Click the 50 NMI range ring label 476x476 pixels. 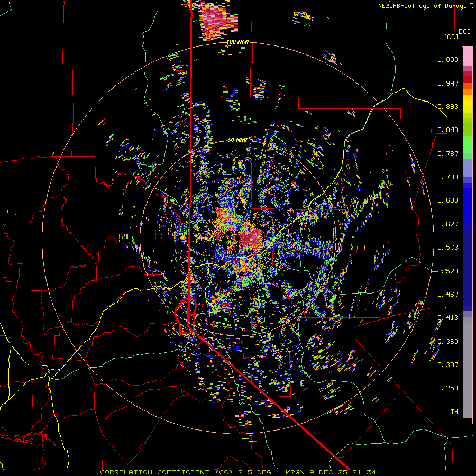tap(237, 140)
